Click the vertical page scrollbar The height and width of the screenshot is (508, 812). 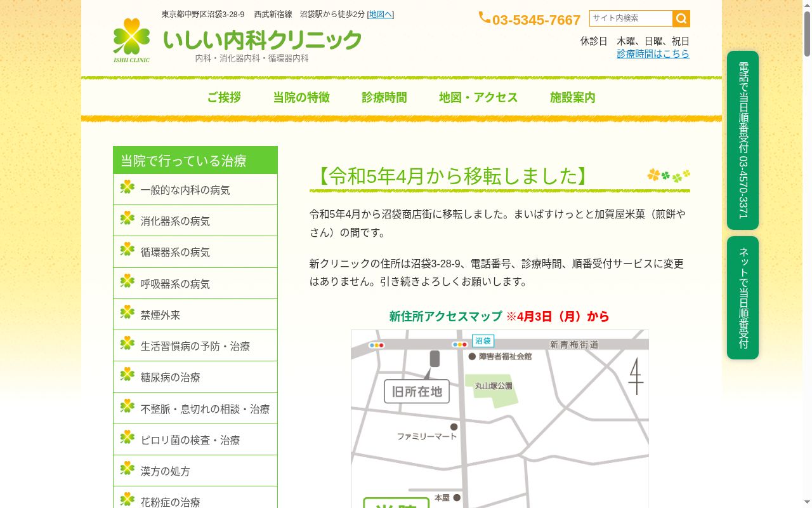[807, 254]
